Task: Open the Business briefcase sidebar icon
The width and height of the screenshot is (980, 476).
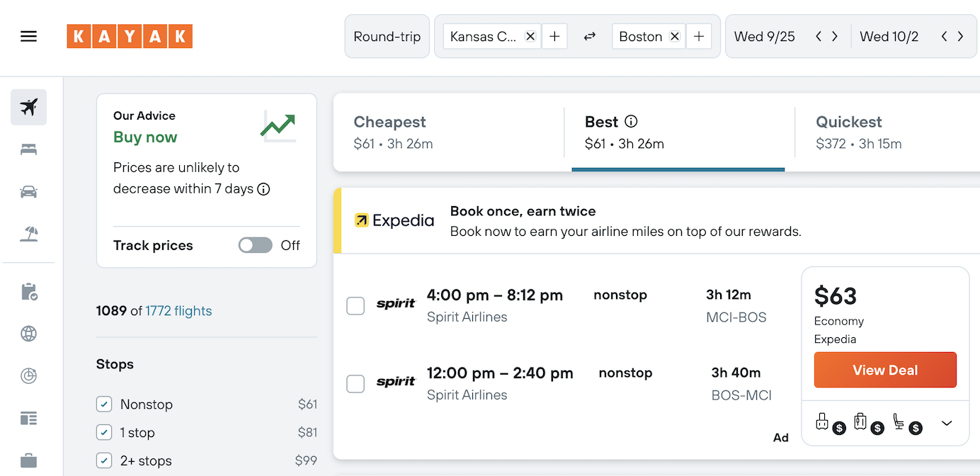Action: pos(28,460)
